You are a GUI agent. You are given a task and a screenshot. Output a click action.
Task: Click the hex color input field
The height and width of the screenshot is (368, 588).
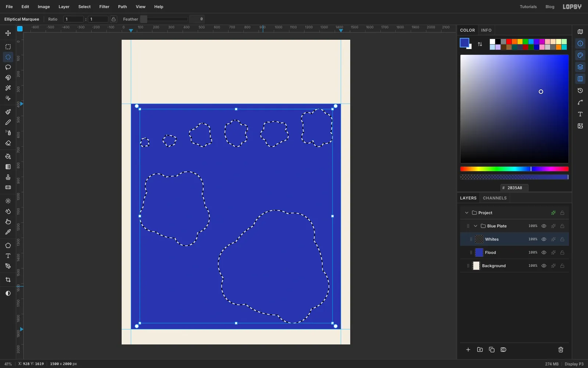click(514, 188)
